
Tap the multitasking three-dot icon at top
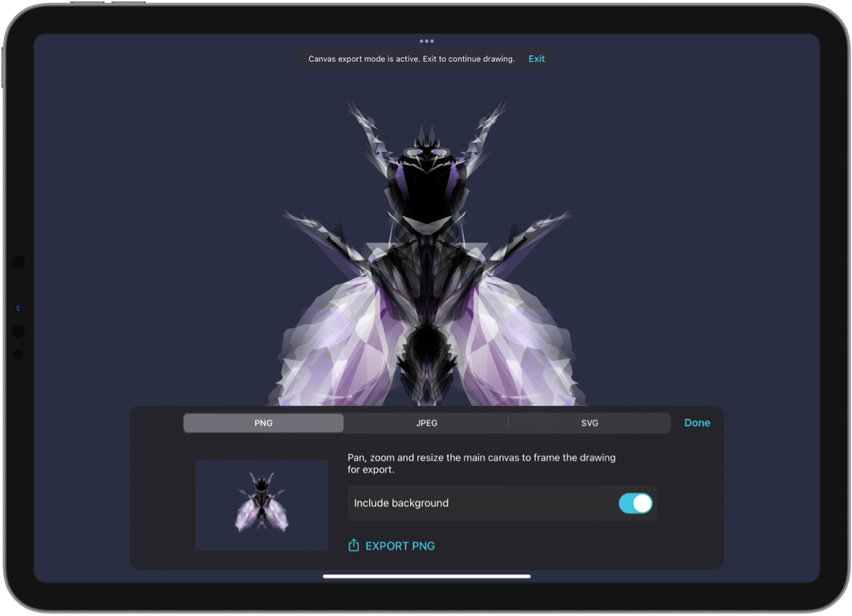click(x=427, y=41)
